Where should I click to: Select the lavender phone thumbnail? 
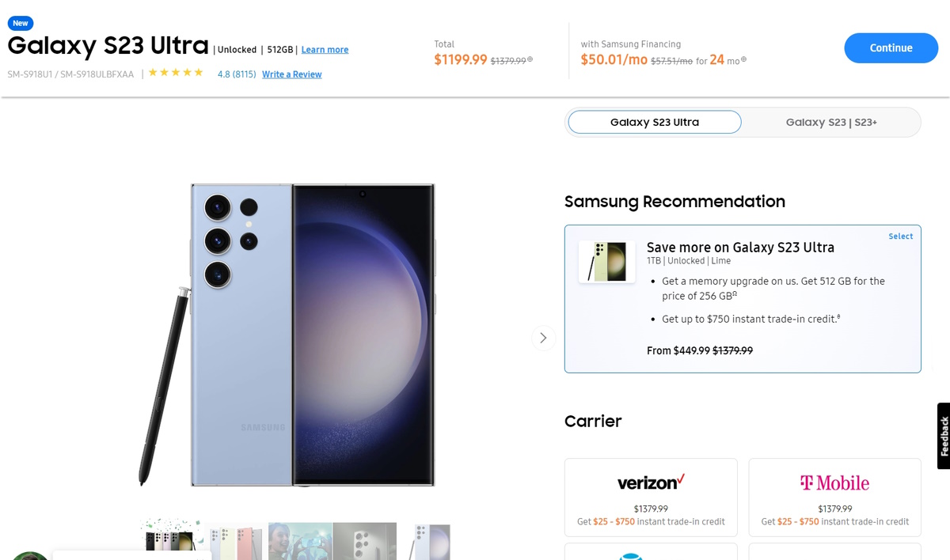coord(431,541)
